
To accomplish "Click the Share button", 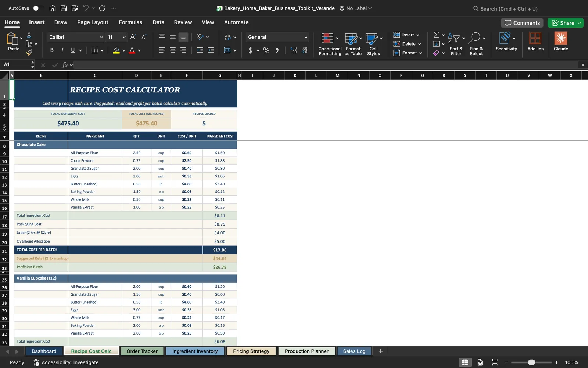I will (x=563, y=23).
